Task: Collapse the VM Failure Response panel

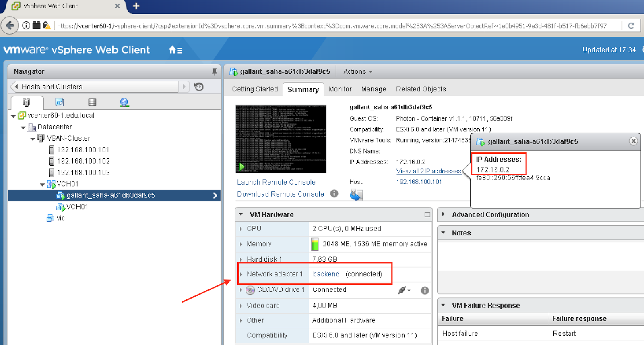Action: pyautogui.click(x=443, y=305)
